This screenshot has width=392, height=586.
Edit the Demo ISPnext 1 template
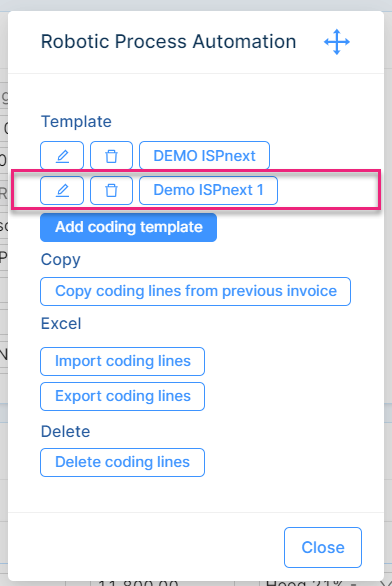(x=62, y=190)
